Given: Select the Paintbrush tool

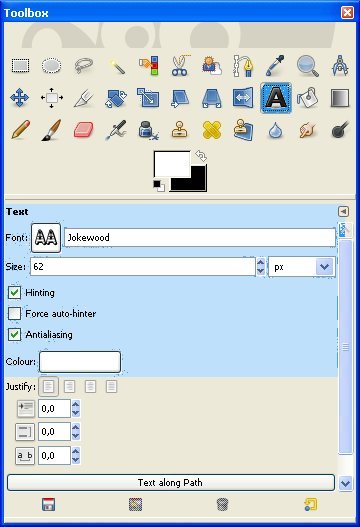Looking at the screenshot, I should pyautogui.click(x=51, y=130).
